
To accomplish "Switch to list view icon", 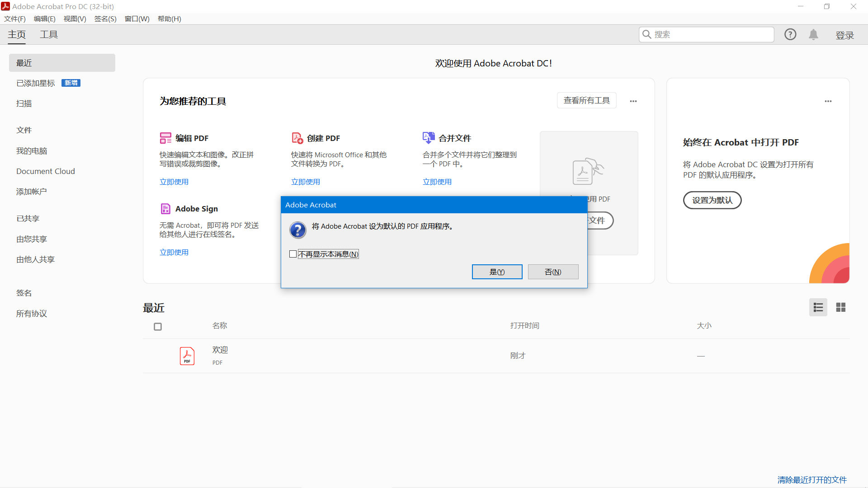I will coord(818,307).
